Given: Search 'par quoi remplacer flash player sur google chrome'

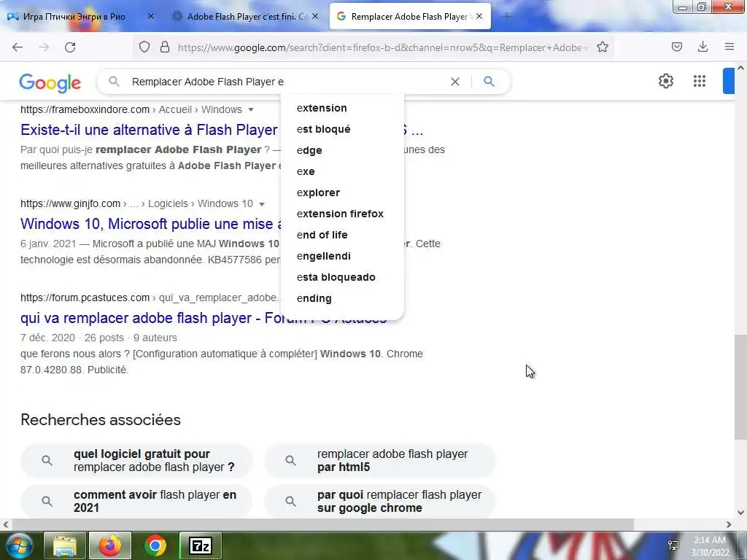Looking at the screenshot, I should [x=380, y=502].
